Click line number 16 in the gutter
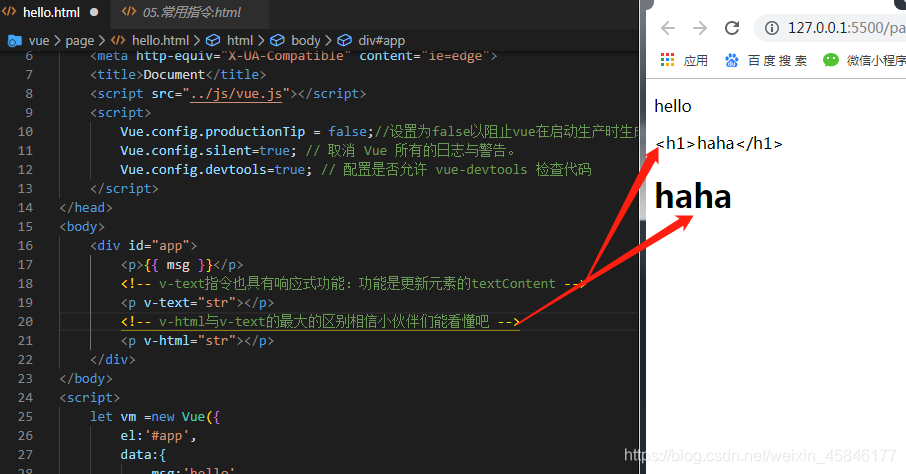Screen dimensions: 906x474 coord(25,245)
